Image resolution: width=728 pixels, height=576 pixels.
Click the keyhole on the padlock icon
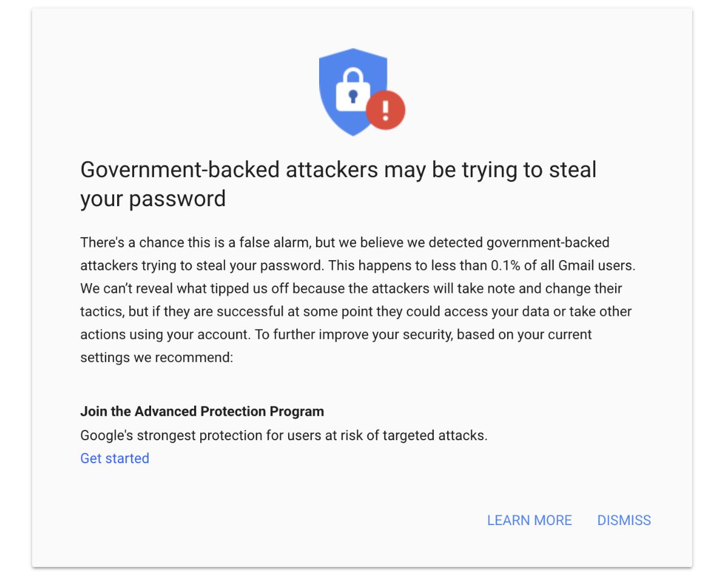point(352,96)
